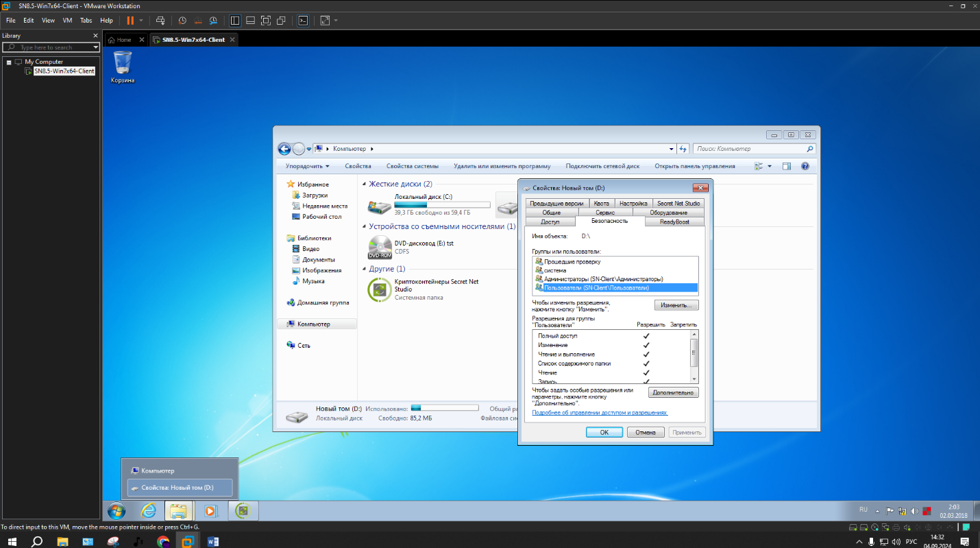This screenshot has height=548, width=980.
Task: Open the Library search dropdown arrow
Action: click(96, 47)
